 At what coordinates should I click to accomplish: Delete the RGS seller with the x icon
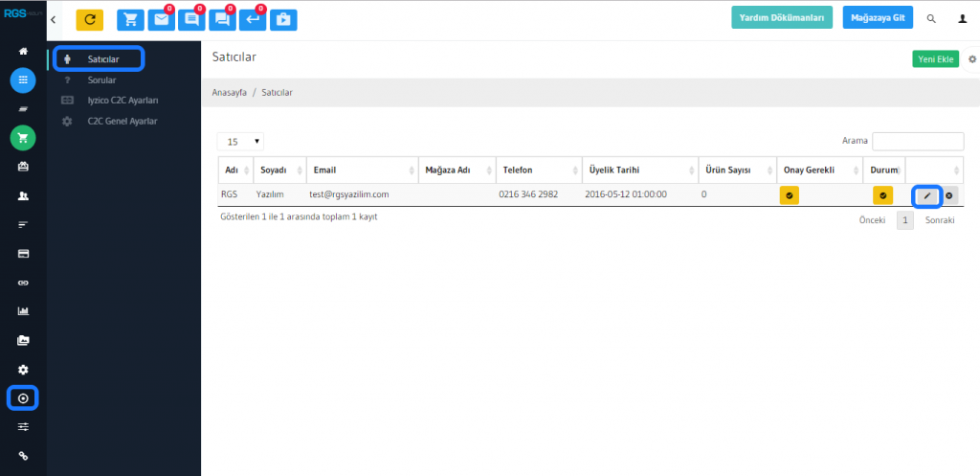point(948,195)
